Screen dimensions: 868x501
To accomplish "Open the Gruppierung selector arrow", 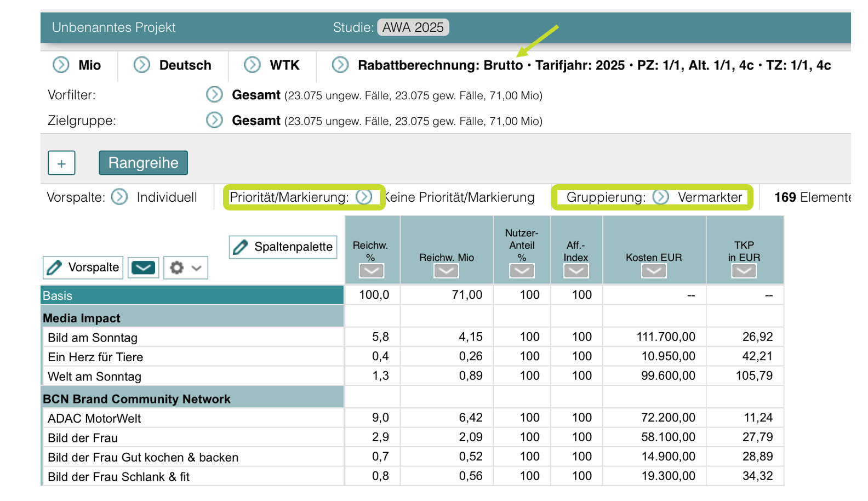I will click(661, 197).
